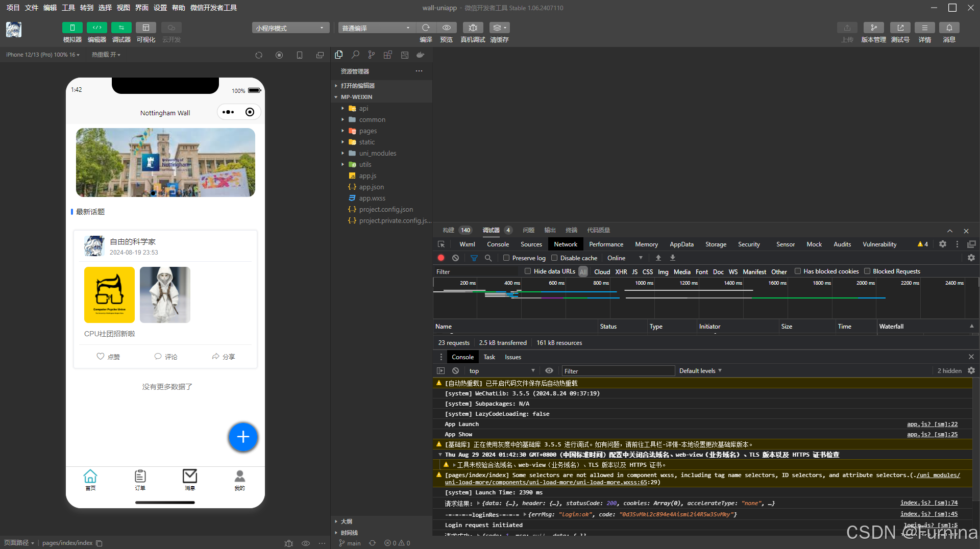Click the 分享 share button on the post
This screenshot has width=980, height=549.
click(x=223, y=357)
